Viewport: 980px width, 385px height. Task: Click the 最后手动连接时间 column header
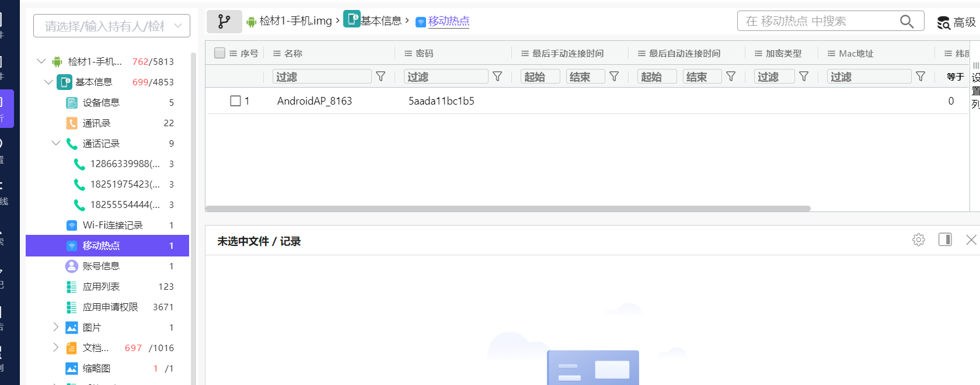point(568,53)
